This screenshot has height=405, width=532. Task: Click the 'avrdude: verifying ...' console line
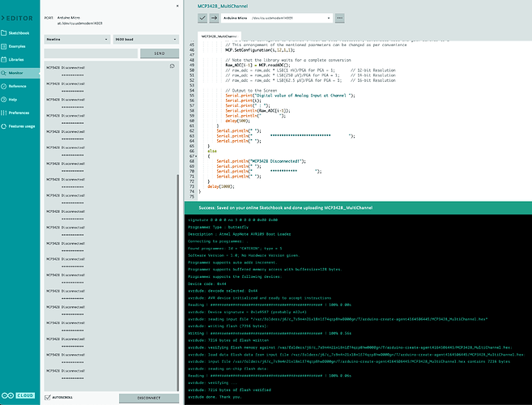click(213, 382)
